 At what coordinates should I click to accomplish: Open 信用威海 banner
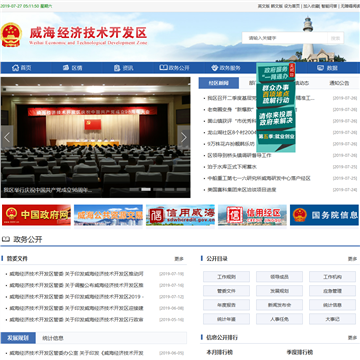[180, 215]
